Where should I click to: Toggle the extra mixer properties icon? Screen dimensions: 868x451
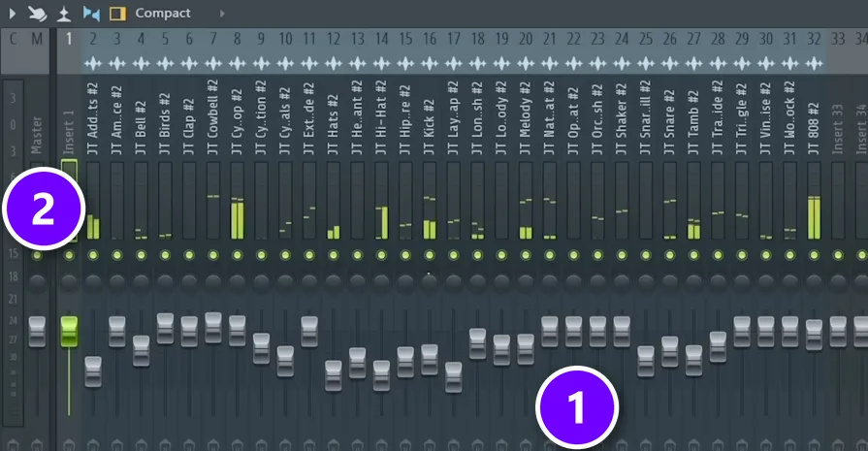pyautogui.click(x=64, y=14)
